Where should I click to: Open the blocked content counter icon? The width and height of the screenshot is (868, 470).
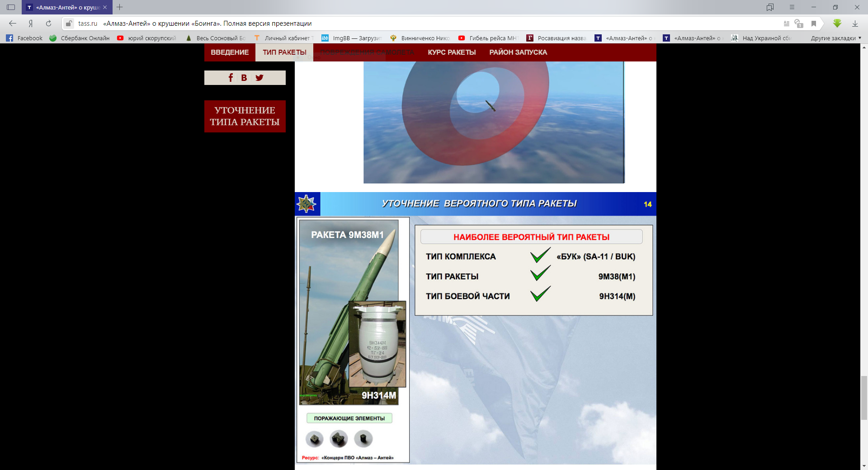point(799,23)
